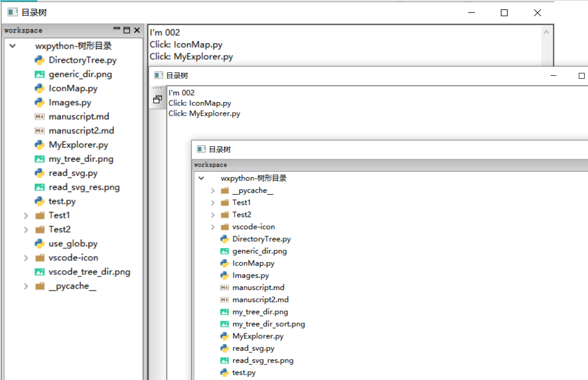Click "I'm 002" line in back window log
Image resolution: width=588 pixels, height=380 pixels.
pos(165,33)
